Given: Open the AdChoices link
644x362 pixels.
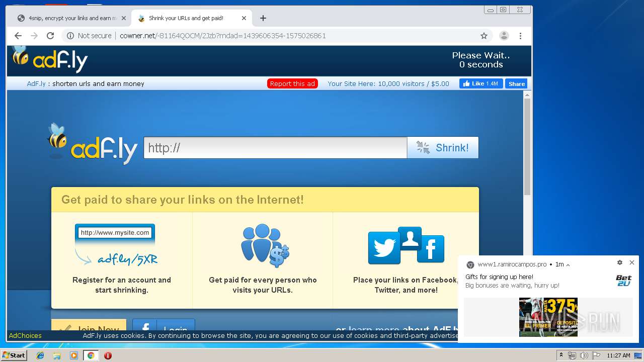Looking at the screenshot, I should click(25, 335).
